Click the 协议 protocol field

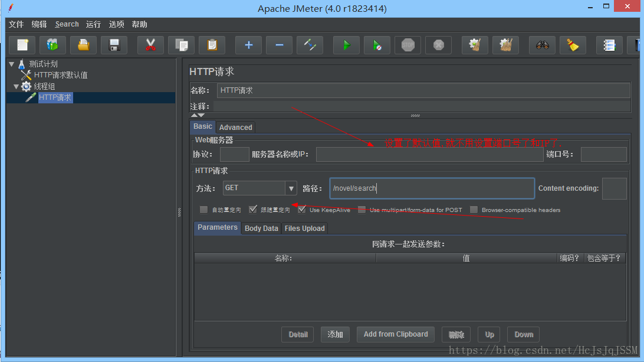235,155
